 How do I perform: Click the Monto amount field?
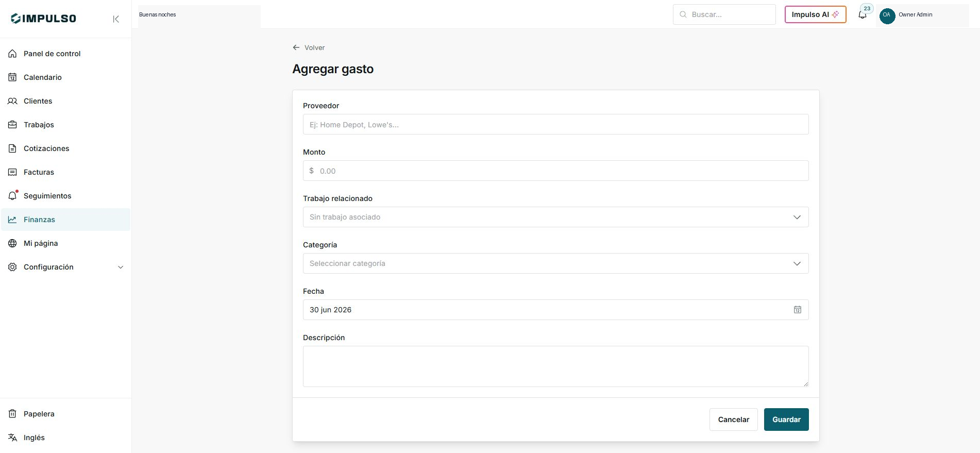click(x=555, y=171)
